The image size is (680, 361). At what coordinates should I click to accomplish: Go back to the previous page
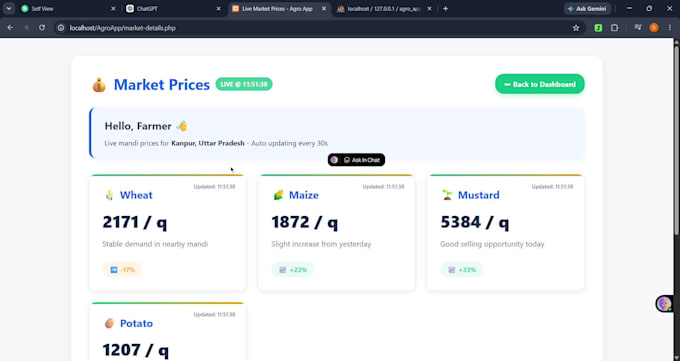tap(10, 28)
